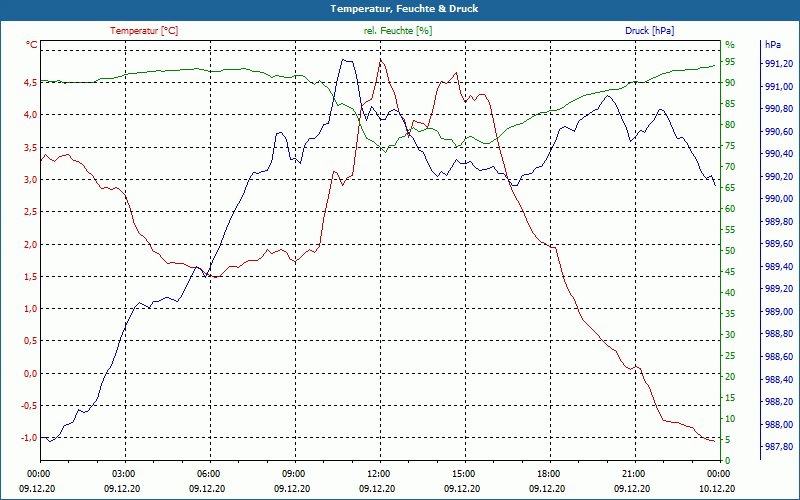This screenshot has height=500, width=800.
Task: Click the "09.12.20" date under 06:00
Action: pyautogui.click(x=207, y=488)
